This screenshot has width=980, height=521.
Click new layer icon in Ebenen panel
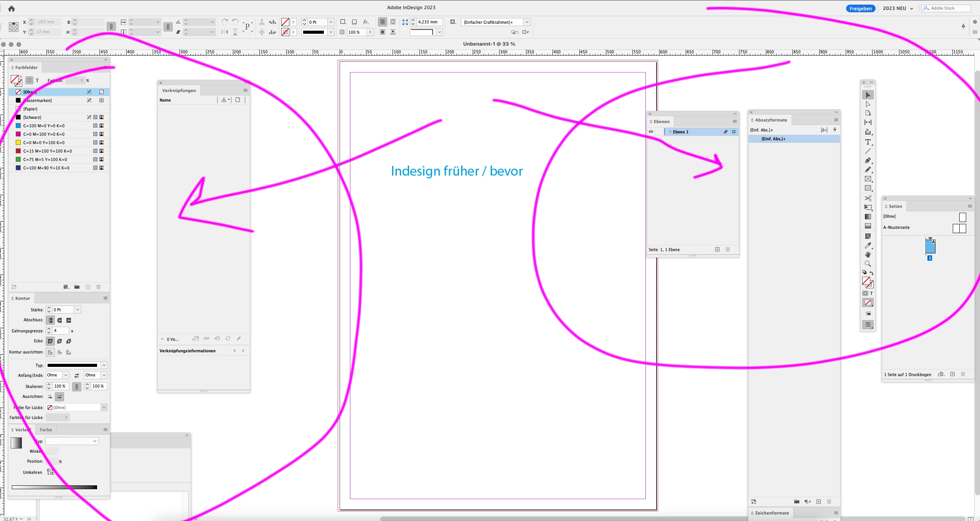pos(717,250)
